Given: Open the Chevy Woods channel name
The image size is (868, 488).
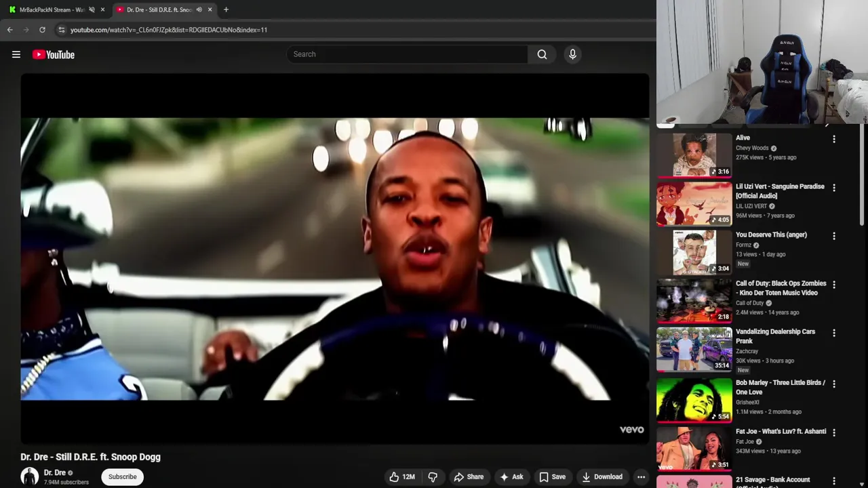Looking at the screenshot, I should coord(752,148).
